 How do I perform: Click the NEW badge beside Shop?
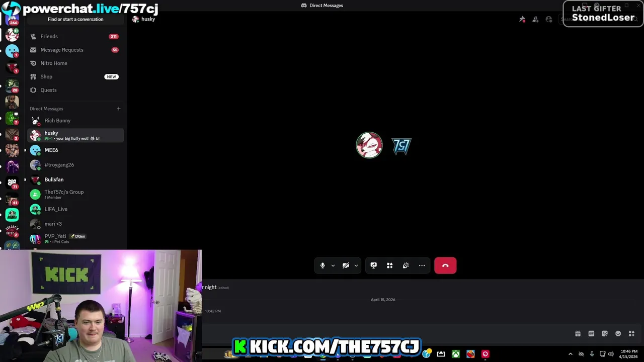click(x=111, y=77)
